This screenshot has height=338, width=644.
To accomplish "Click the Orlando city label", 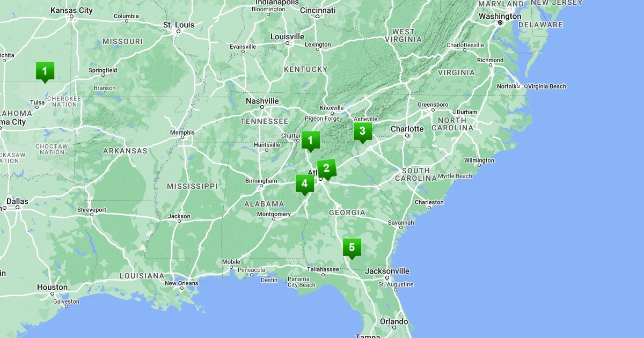I will [x=394, y=321].
